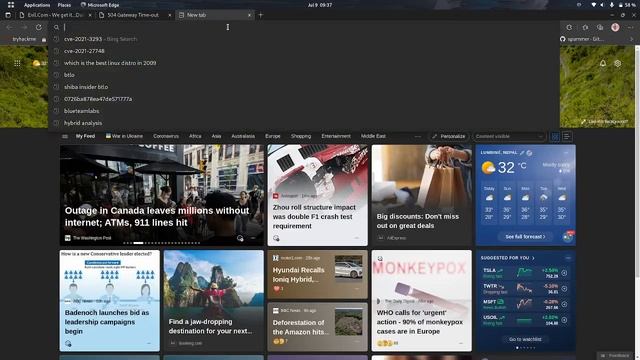Select the blueteamlabs suggestion
This screenshot has height=360, width=640.
point(304,111)
